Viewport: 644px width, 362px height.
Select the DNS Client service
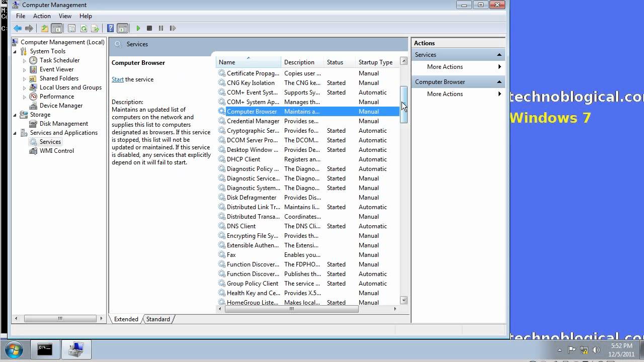click(x=308, y=226)
